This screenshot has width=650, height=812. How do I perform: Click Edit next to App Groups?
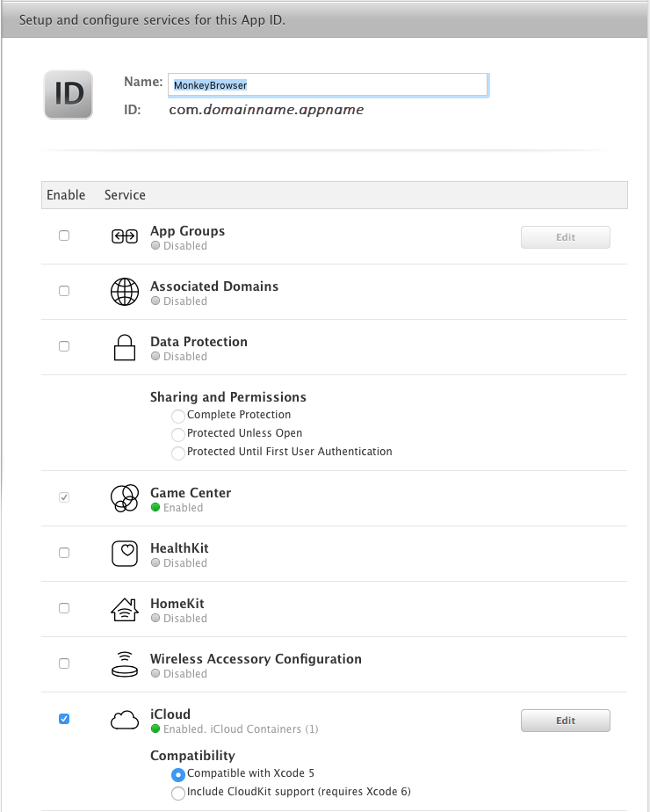[565, 236]
